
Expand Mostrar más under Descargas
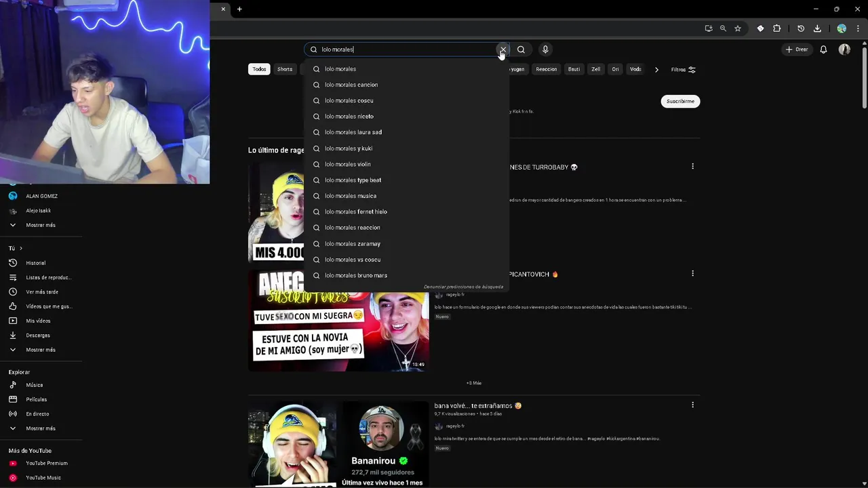pos(41,350)
